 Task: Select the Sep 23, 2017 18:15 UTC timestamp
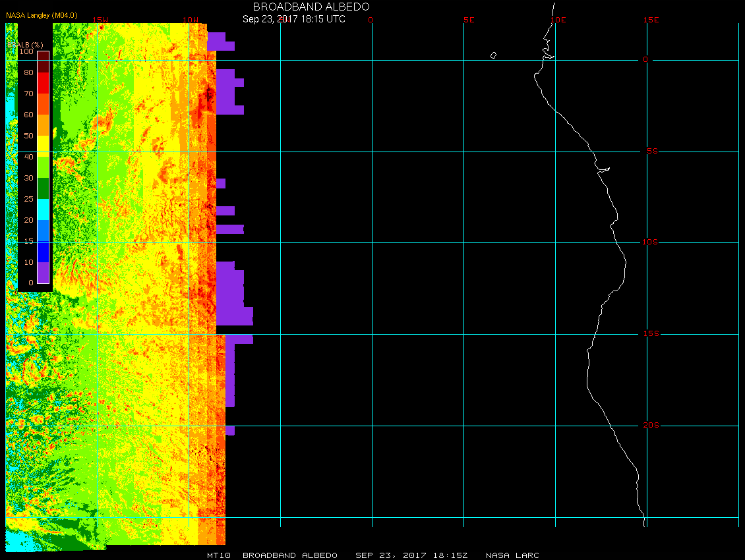tap(293, 19)
